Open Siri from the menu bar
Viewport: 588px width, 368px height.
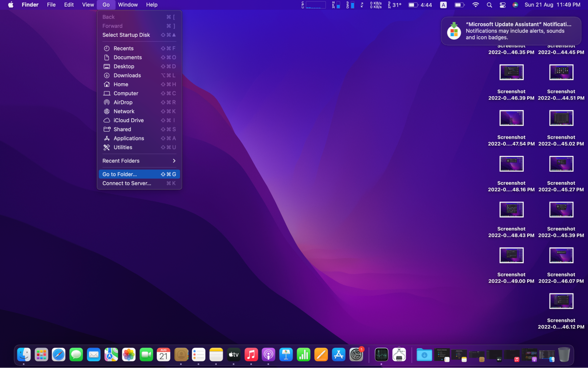pos(515,5)
